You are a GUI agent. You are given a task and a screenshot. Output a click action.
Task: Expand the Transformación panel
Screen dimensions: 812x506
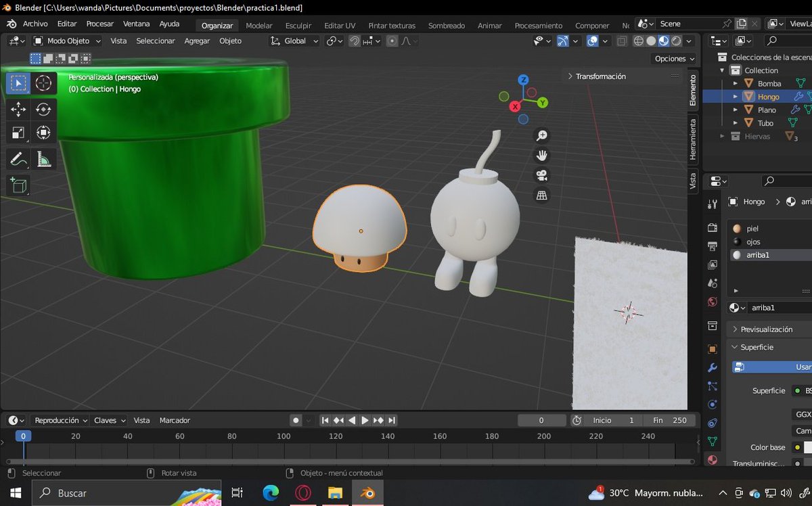[601, 76]
